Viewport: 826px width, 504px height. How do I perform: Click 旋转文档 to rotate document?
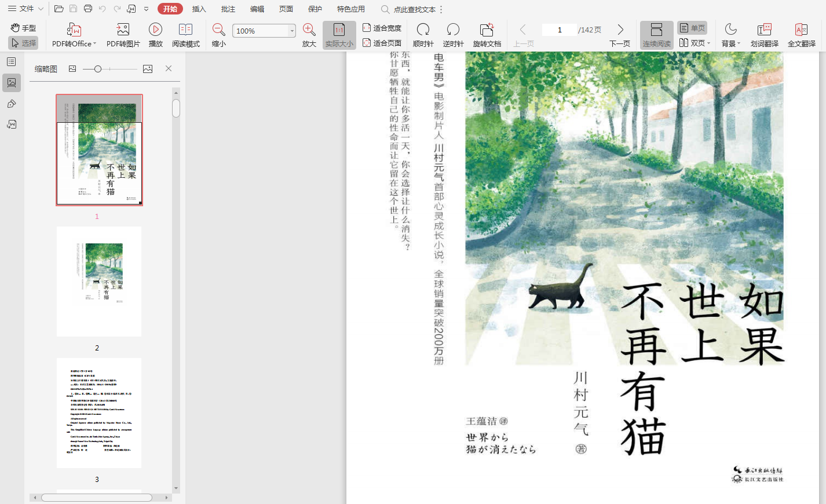pos(487,35)
